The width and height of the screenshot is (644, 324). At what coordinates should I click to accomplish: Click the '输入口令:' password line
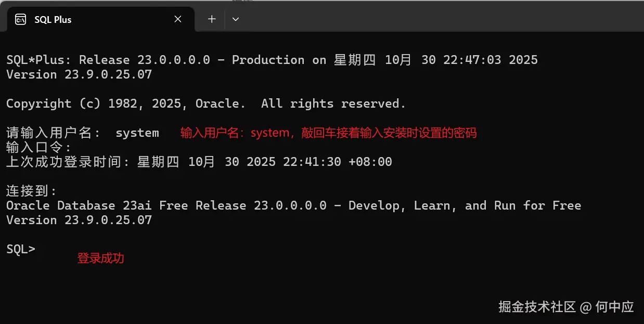(39, 147)
